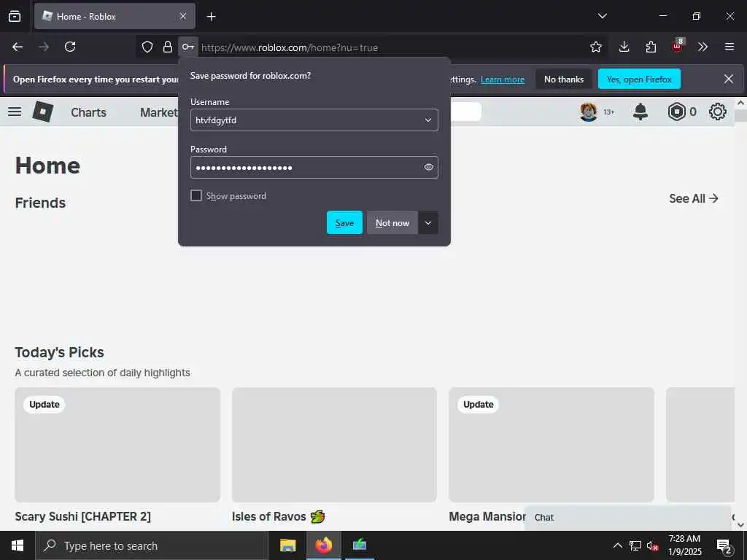747x560 pixels.
Task: Show hidden system tray icons
Action: pyautogui.click(x=617, y=545)
